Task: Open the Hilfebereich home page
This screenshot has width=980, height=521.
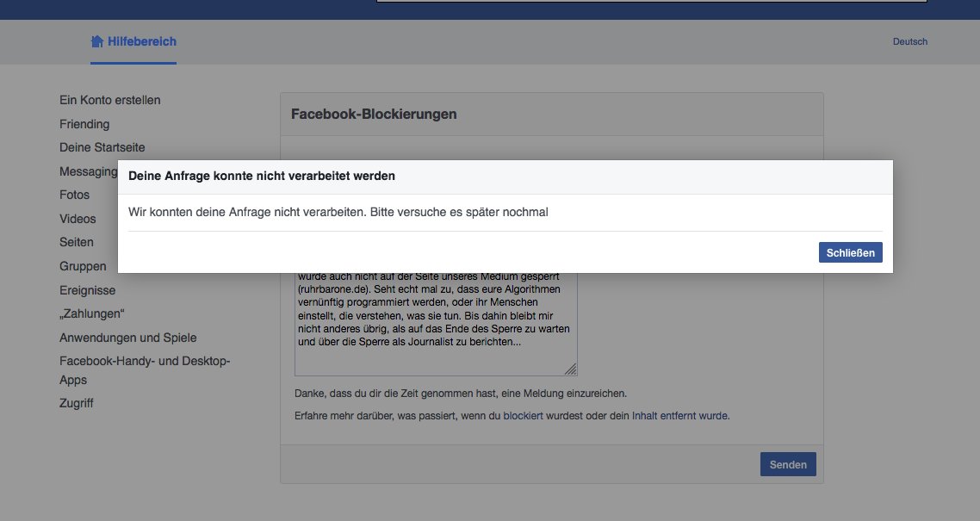Action: (x=140, y=40)
